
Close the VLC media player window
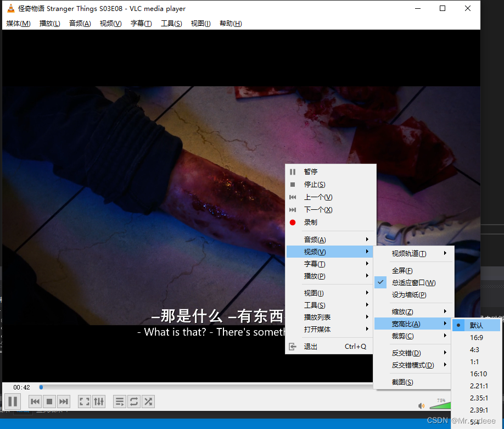tap(468, 8)
